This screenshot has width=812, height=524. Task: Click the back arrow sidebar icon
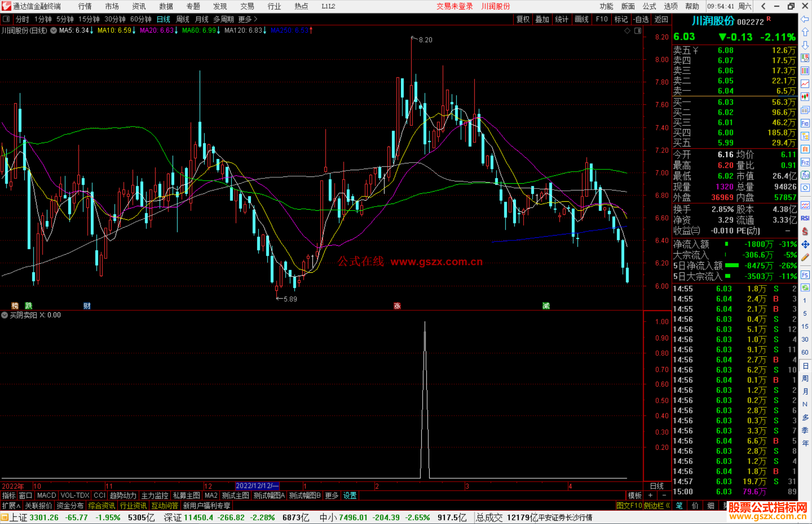[805, 19]
